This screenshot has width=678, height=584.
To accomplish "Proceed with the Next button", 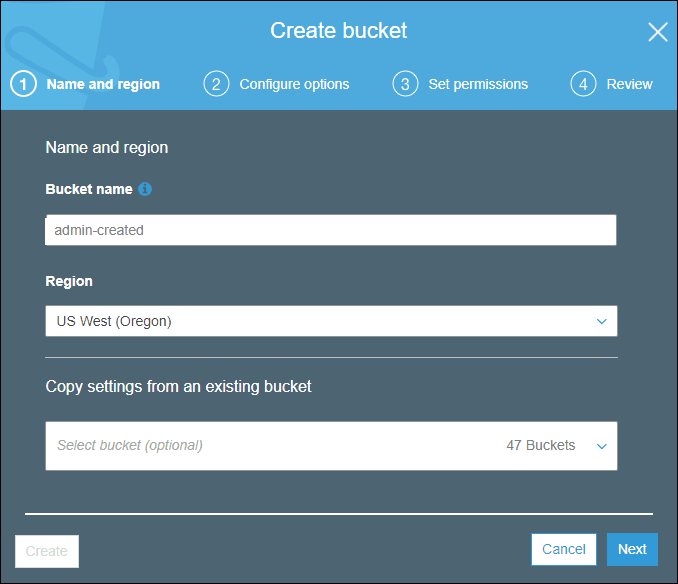I will [x=632, y=549].
